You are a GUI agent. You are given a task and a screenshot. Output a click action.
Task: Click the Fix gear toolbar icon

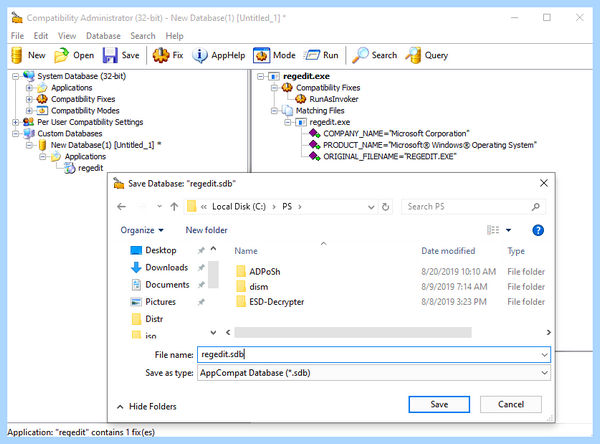pyautogui.click(x=161, y=55)
